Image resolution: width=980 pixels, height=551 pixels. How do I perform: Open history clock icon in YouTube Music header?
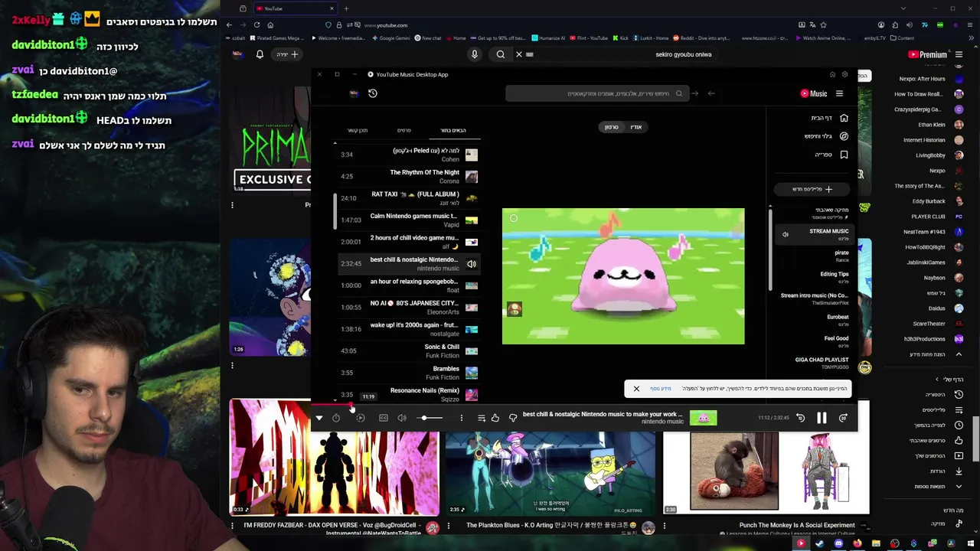(373, 93)
